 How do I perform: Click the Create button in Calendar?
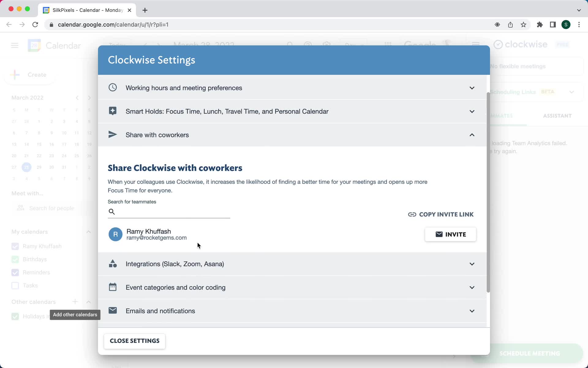click(30, 75)
